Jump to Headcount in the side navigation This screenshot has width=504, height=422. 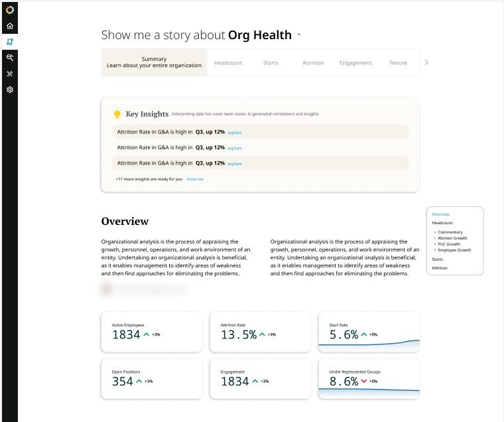pyautogui.click(x=442, y=223)
